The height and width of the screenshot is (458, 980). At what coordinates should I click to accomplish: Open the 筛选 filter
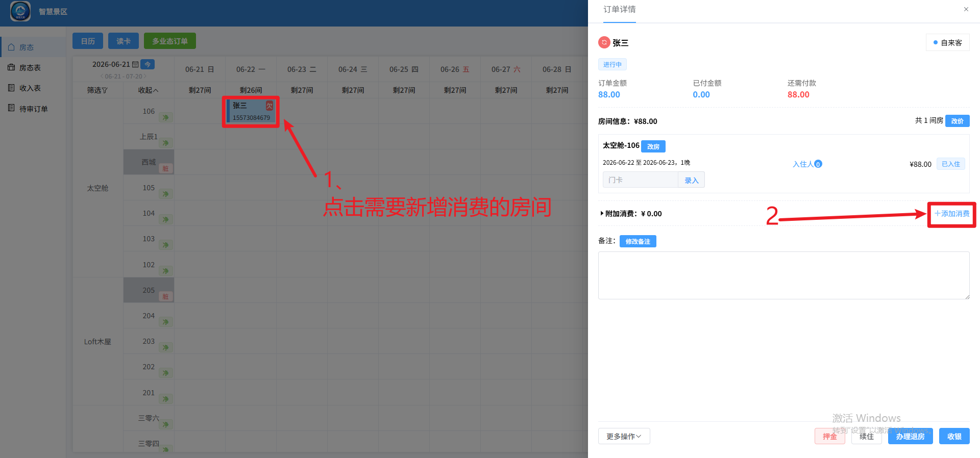tap(97, 90)
